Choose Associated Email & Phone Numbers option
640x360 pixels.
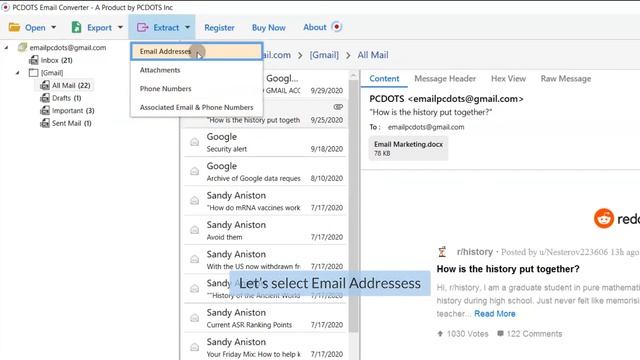click(x=196, y=107)
